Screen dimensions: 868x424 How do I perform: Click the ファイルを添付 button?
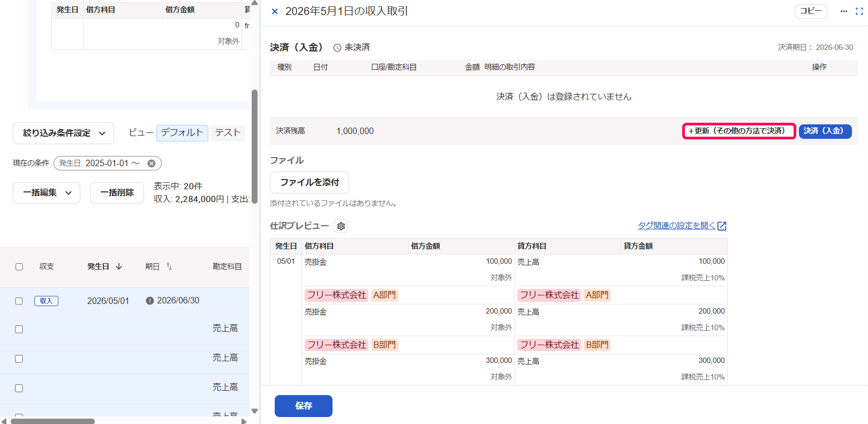point(310,182)
